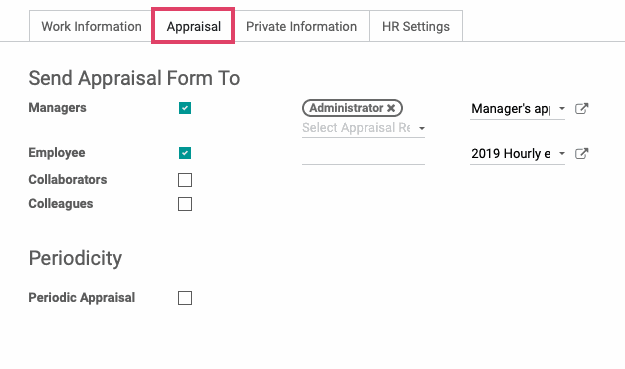The width and height of the screenshot is (625, 369).
Task: Enable the Collaborators checkbox
Action: pyautogui.click(x=185, y=180)
